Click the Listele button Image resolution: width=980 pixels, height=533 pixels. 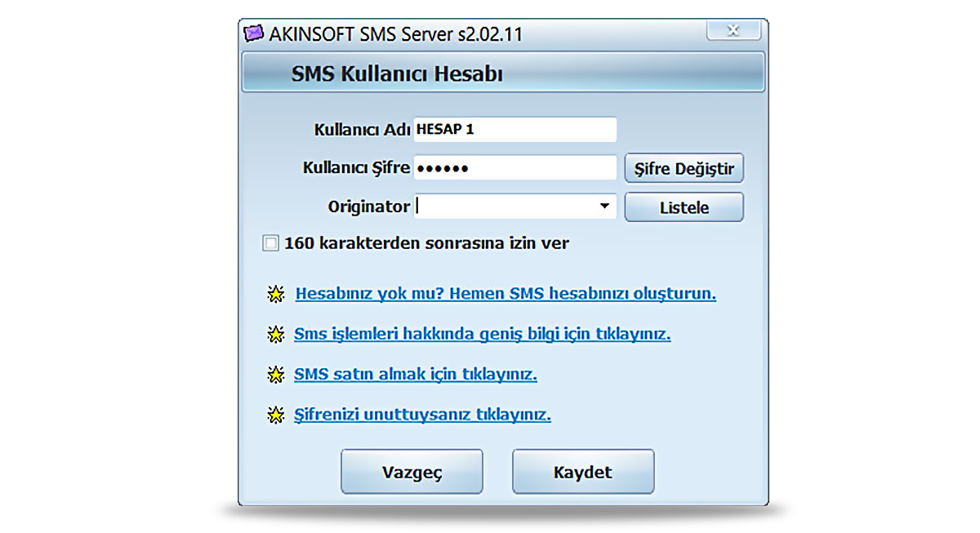(684, 207)
